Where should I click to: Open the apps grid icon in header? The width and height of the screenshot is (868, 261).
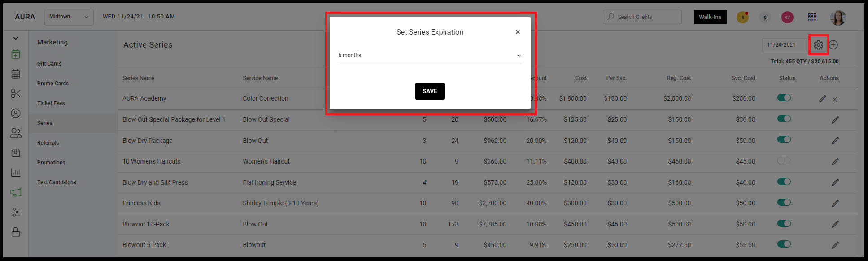(812, 17)
